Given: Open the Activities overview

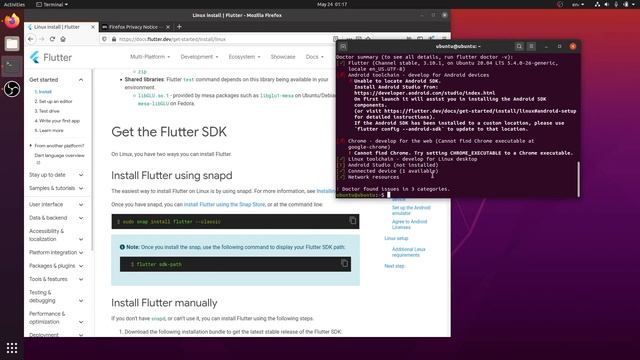Looking at the screenshot, I should (14, 4).
